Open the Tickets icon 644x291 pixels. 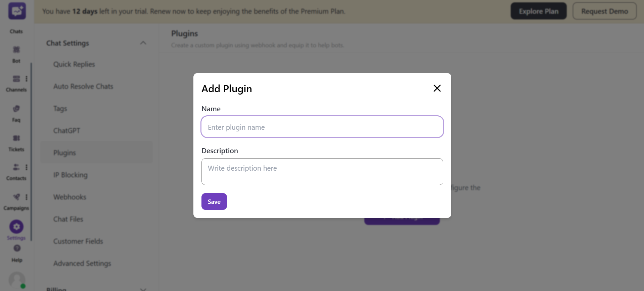pyautogui.click(x=16, y=138)
